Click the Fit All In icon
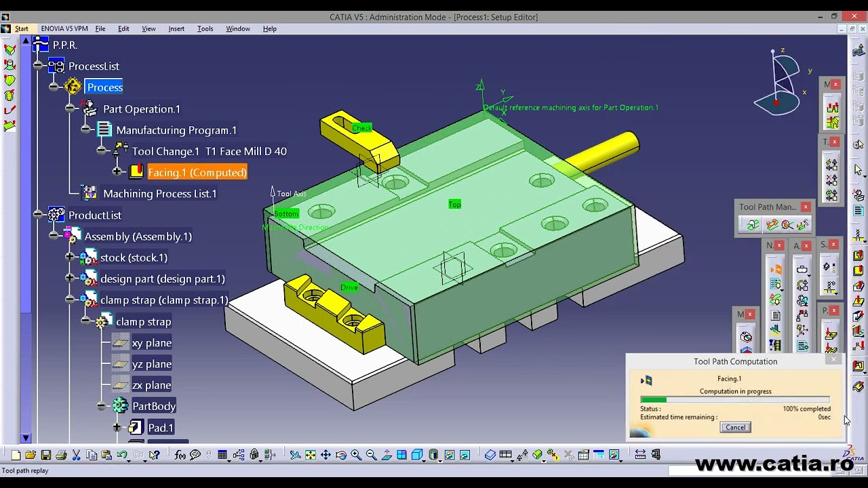This screenshot has height=488, width=868. coord(311,455)
